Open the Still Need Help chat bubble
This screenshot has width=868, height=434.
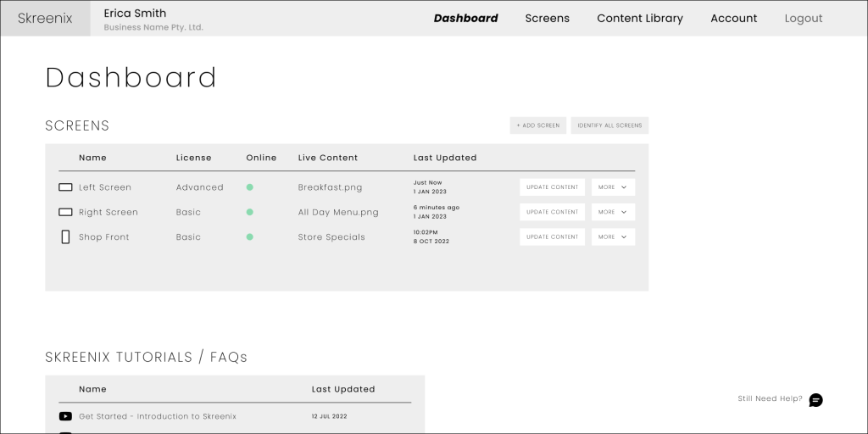[815, 400]
